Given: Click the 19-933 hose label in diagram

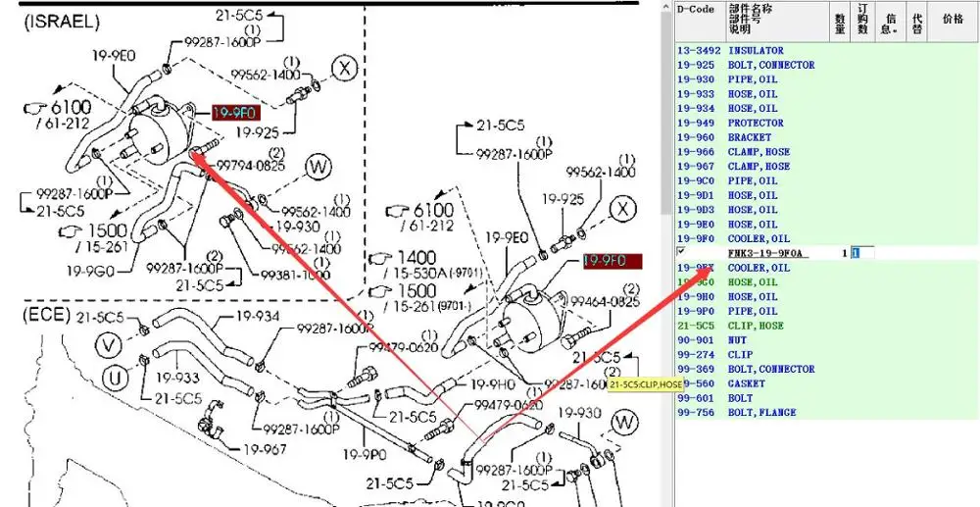Looking at the screenshot, I should 177,378.
